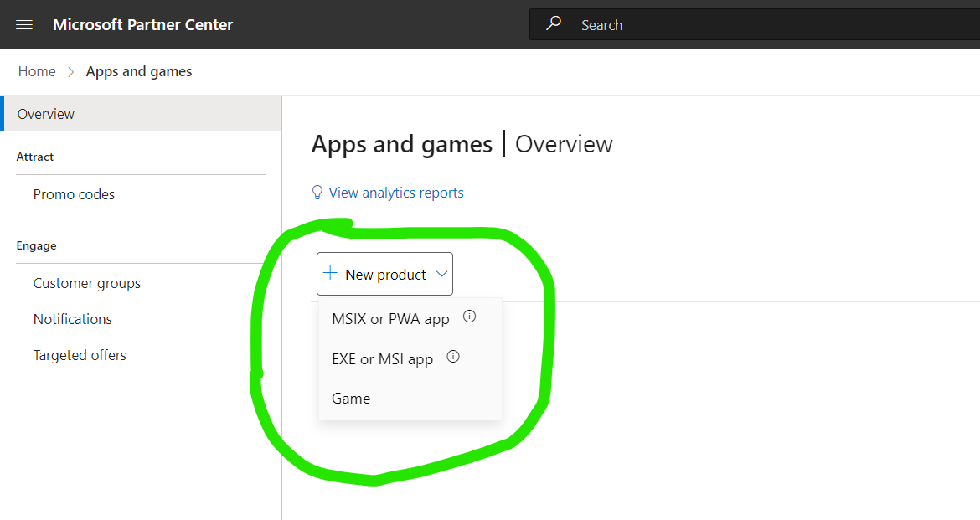Viewport: 980px width, 520px height.
Task: Click the Attract section heading
Action: tap(35, 157)
